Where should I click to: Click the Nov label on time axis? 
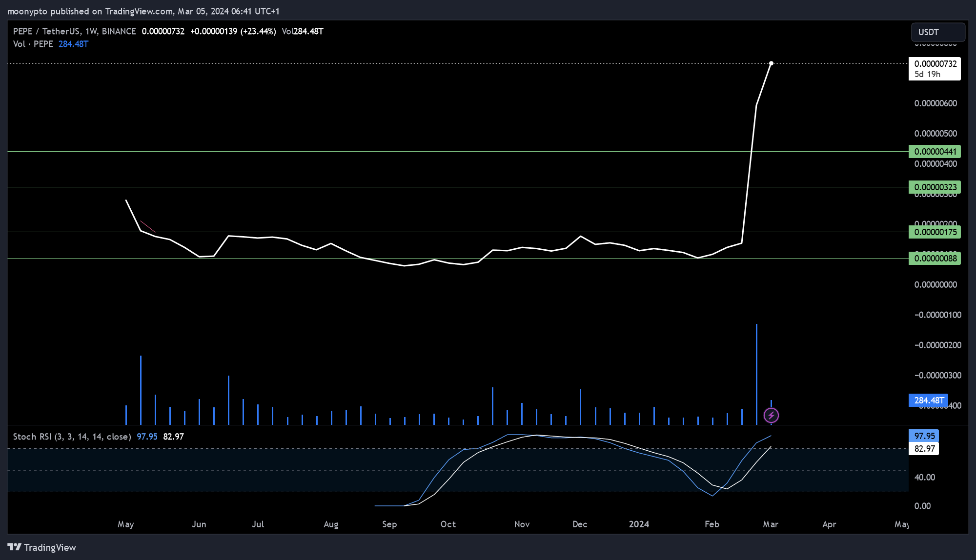[x=522, y=524]
